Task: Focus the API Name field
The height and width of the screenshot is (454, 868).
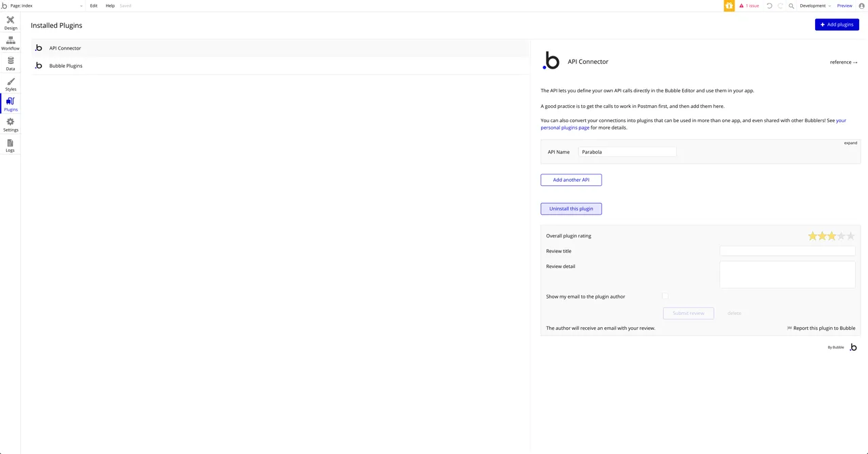Action: 627,152
